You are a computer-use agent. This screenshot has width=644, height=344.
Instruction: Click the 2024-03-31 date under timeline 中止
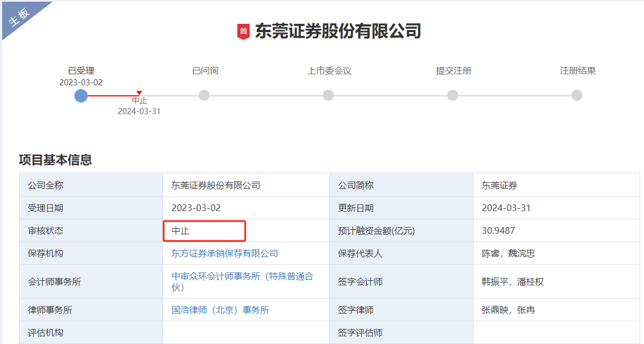pyautogui.click(x=139, y=111)
